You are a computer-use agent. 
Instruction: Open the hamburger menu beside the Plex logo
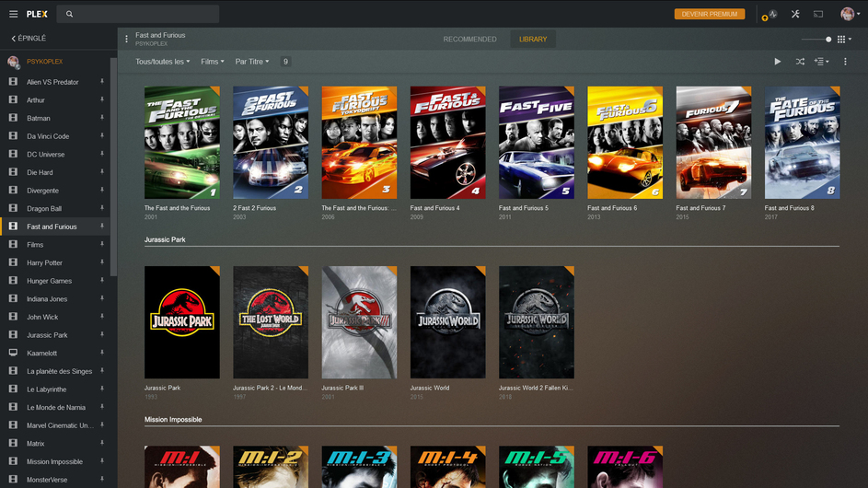(13, 14)
